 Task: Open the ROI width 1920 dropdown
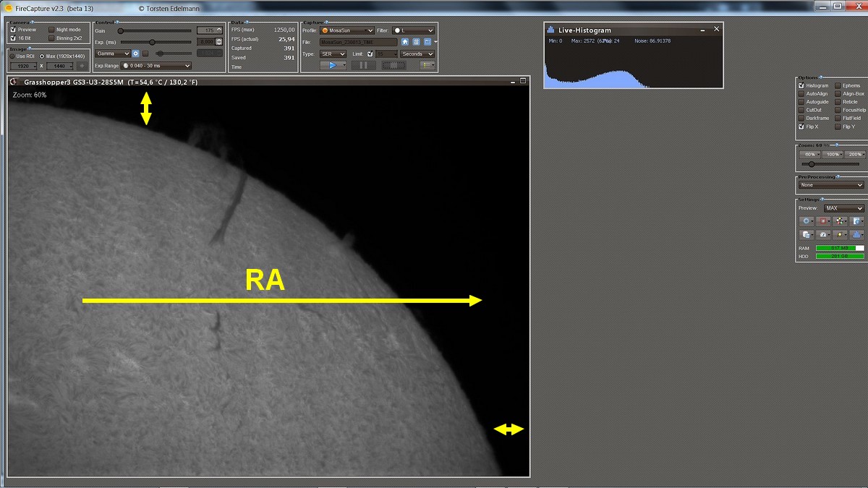point(24,66)
